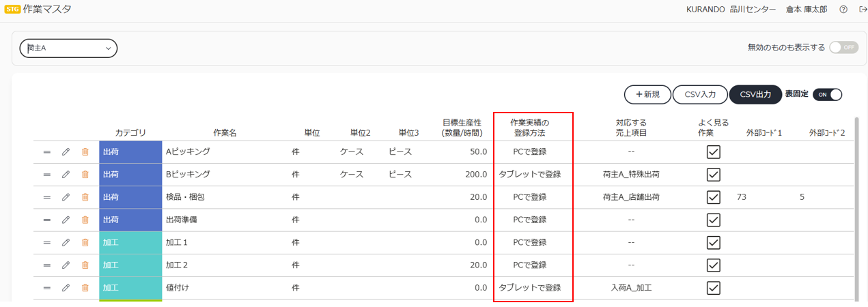Click the drag handle for Aピッキング row
868x307 pixels.
point(47,151)
